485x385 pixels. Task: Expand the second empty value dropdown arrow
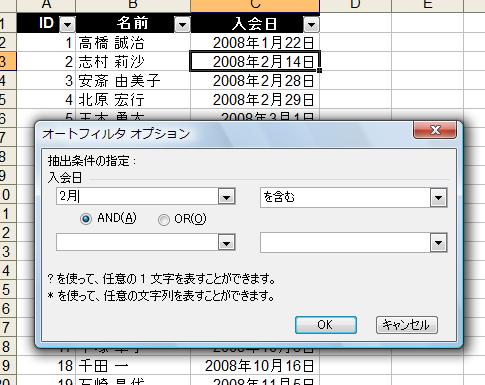tap(227, 242)
